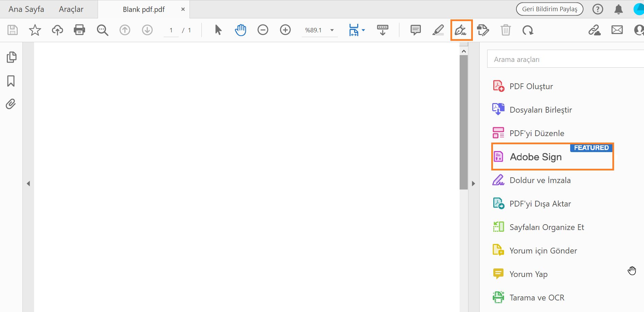Image resolution: width=644 pixels, height=312 pixels.
Task: Delete with the trash bin icon
Action: pos(506,30)
